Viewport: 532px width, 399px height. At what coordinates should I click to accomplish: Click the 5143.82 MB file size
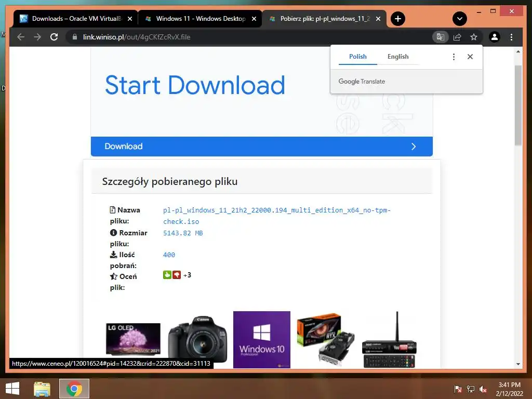pos(183,233)
